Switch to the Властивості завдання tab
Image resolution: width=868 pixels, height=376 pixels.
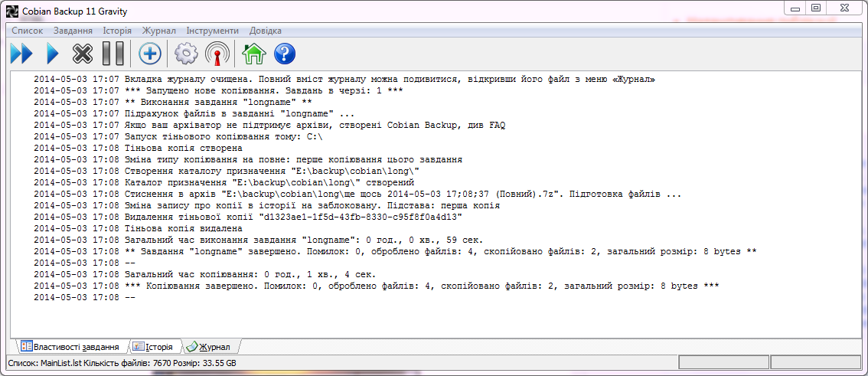(69, 347)
